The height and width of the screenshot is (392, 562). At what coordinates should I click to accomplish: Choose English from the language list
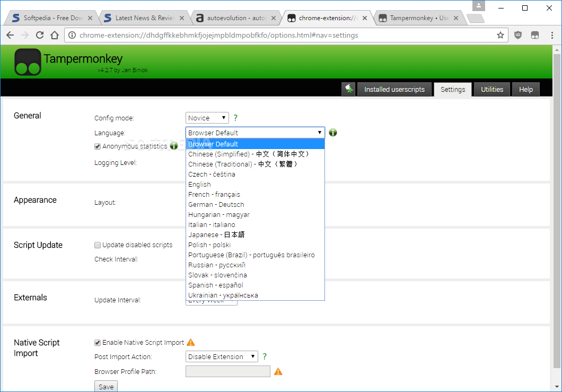pyautogui.click(x=255, y=184)
